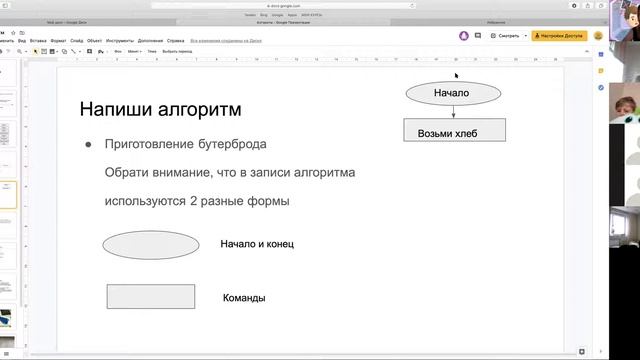
Task: Pick the shape tool in the toolbar
Action: pos(64,51)
